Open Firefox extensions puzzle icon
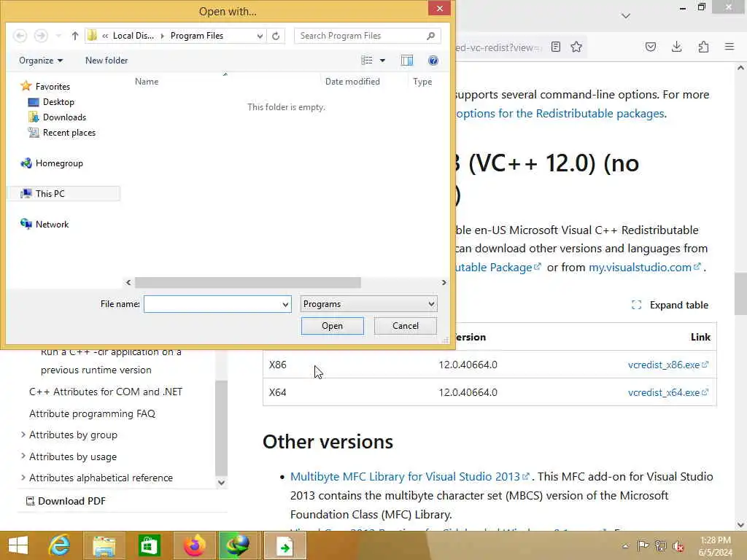747x560 pixels. (x=703, y=47)
